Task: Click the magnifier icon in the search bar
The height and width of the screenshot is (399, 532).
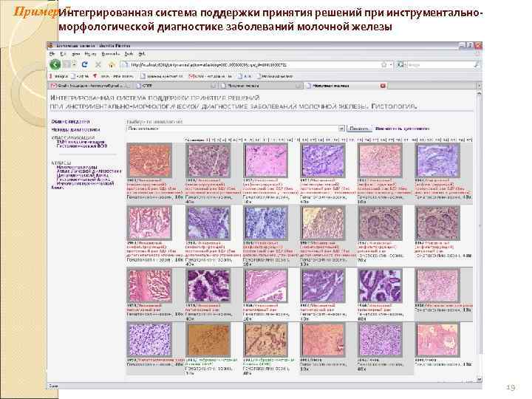Action: (x=477, y=64)
